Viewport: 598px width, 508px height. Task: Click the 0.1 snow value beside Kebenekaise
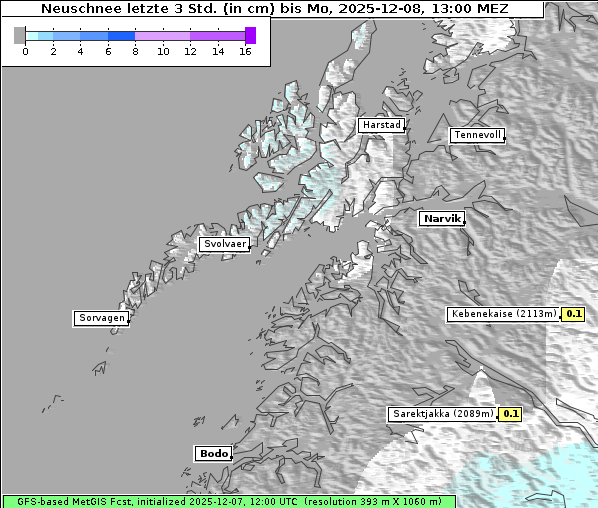(x=573, y=314)
